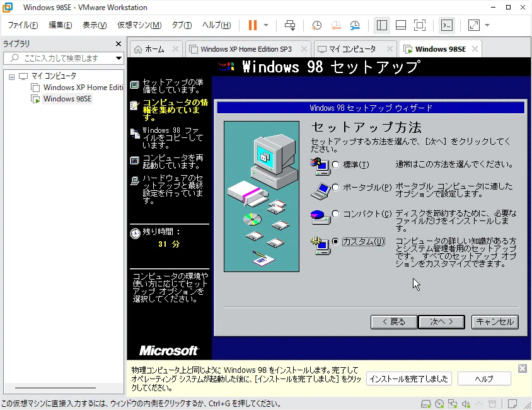Select the カスタム(U) setup option

point(335,241)
